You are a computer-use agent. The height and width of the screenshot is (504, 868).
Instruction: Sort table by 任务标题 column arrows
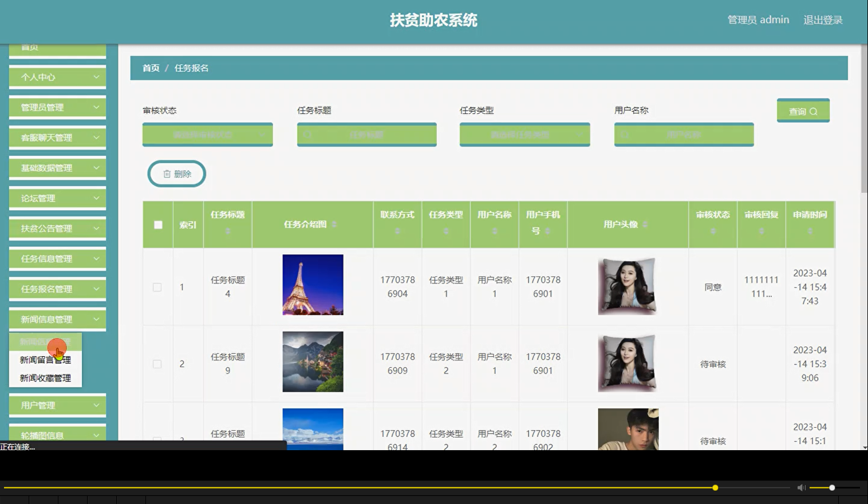click(x=228, y=231)
